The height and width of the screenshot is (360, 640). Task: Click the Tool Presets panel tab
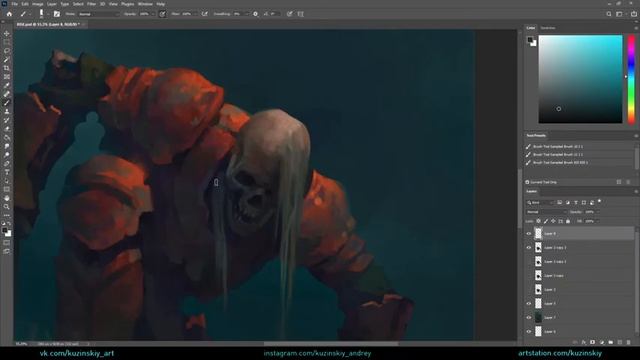[536, 136]
